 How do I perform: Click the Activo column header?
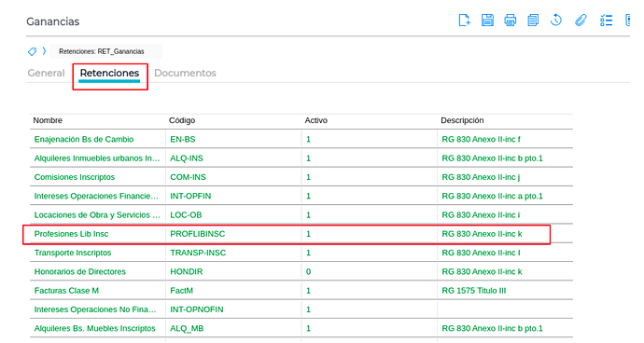[315, 120]
